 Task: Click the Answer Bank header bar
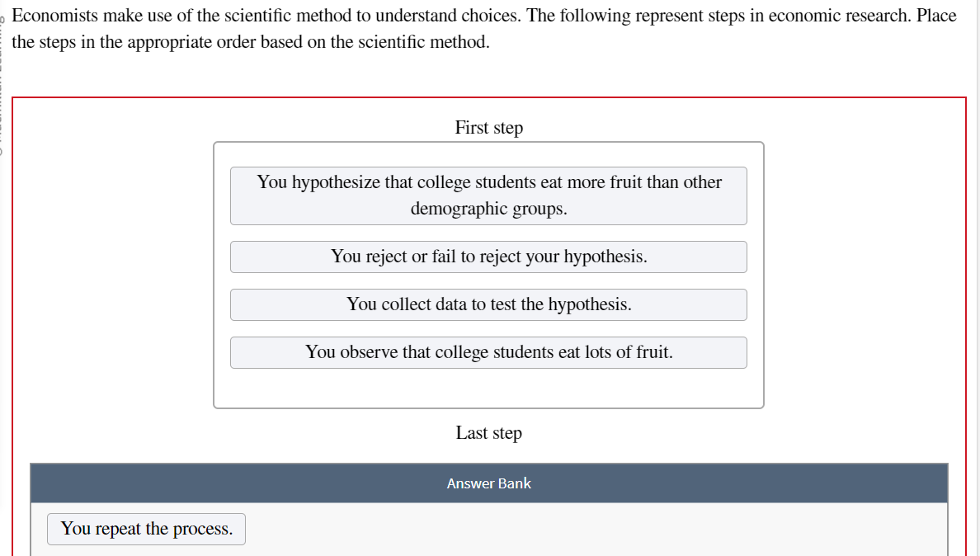(488, 483)
